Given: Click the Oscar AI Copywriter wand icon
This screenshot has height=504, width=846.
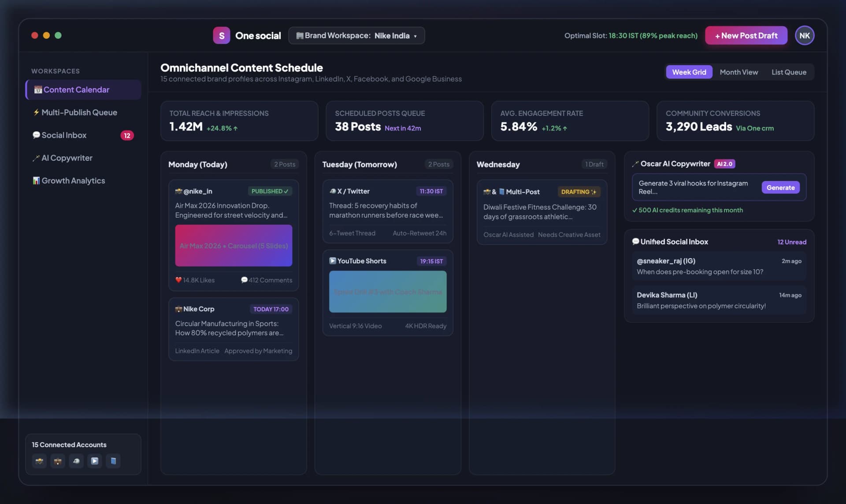Looking at the screenshot, I should click(x=635, y=164).
